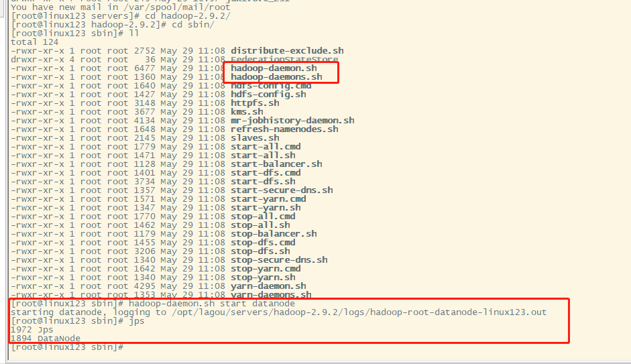Click start-secure-dns.sh filename

coord(282,190)
